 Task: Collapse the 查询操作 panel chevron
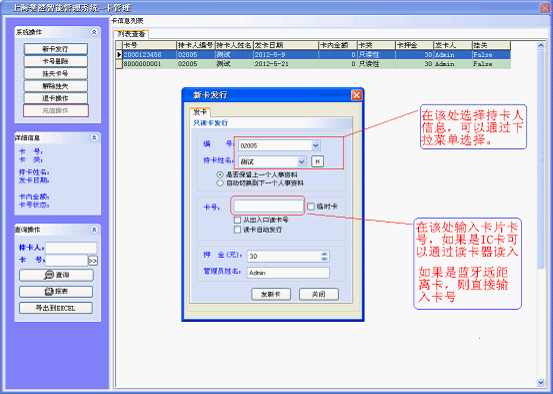click(94, 230)
